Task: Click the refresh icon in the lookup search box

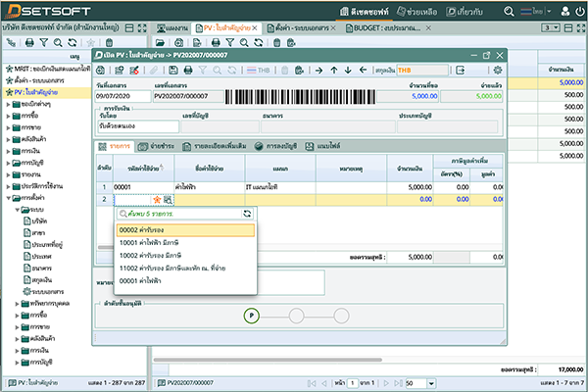Action: (x=248, y=213)
